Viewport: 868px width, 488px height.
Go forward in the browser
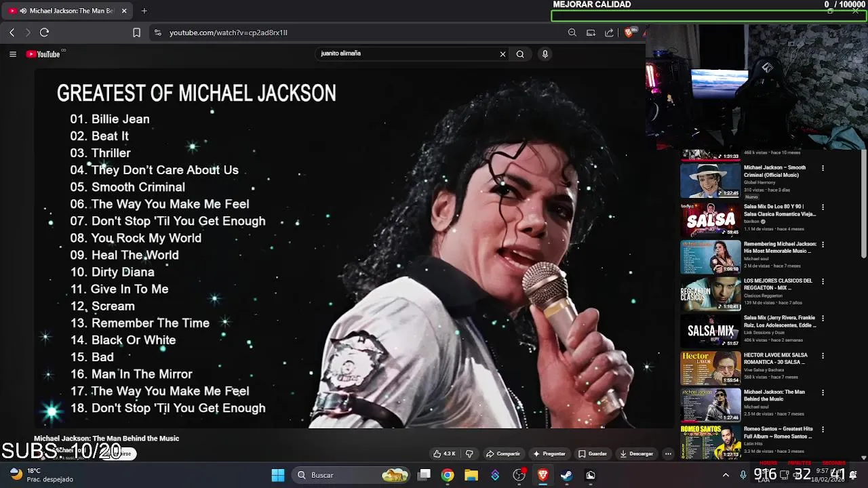28,33
